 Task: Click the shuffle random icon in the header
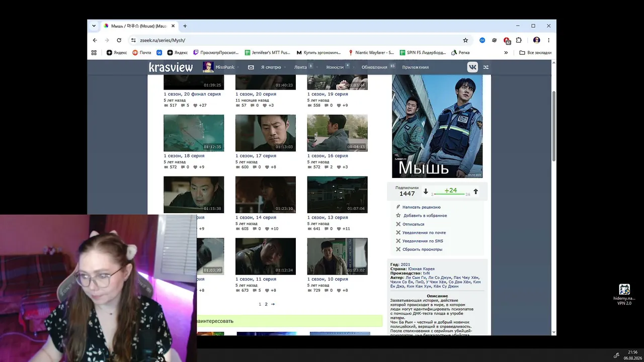click(486, 67)
